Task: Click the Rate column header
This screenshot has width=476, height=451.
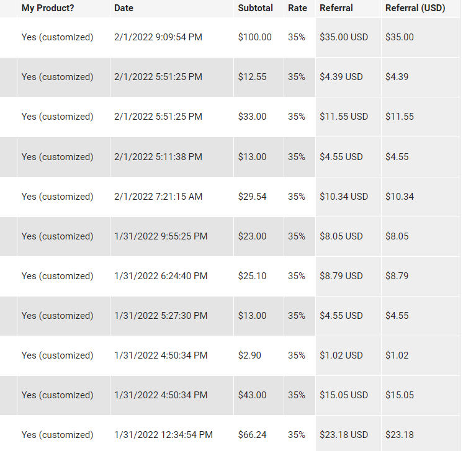Action: tap(297, 8)
